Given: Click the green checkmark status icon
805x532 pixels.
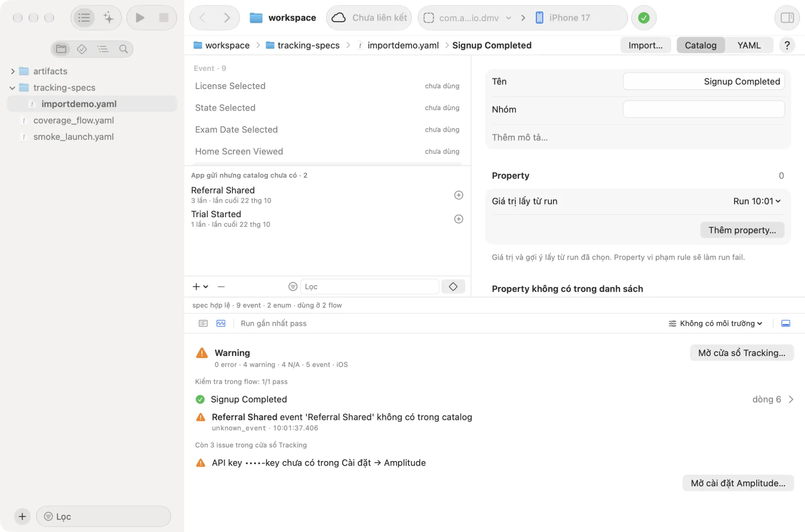Looking at the screenshot, I should [643, 18].
